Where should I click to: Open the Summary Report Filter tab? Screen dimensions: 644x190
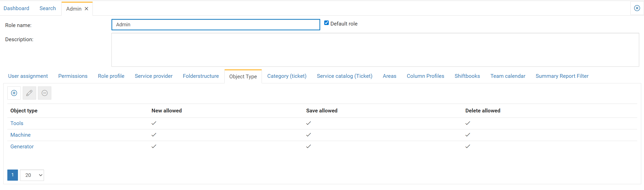click(x=562, y=76)
